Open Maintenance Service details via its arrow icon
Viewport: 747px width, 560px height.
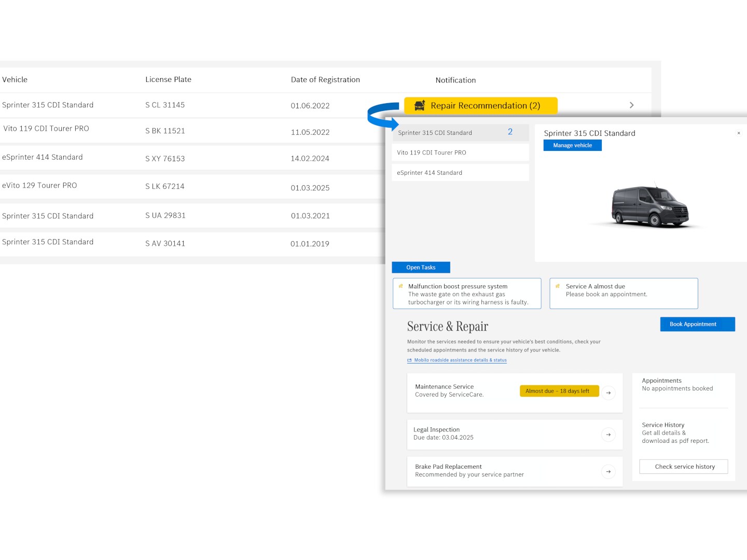click(608, 393)
